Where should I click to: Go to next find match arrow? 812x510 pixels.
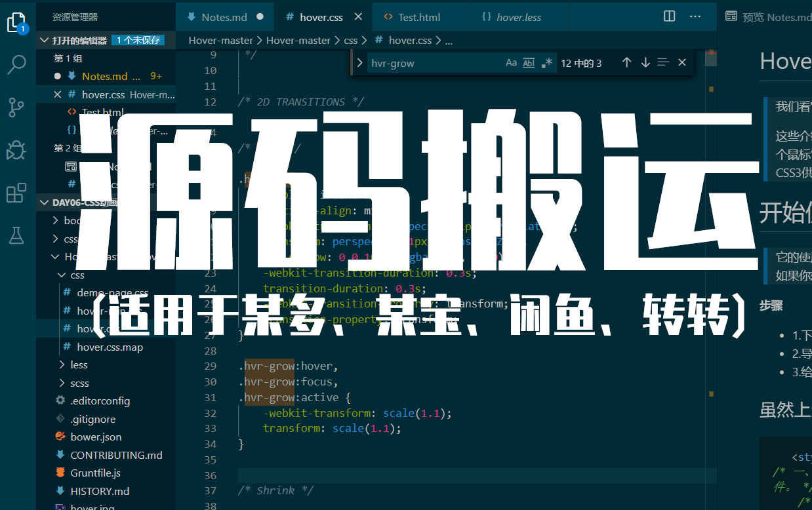tap(645, 62)
